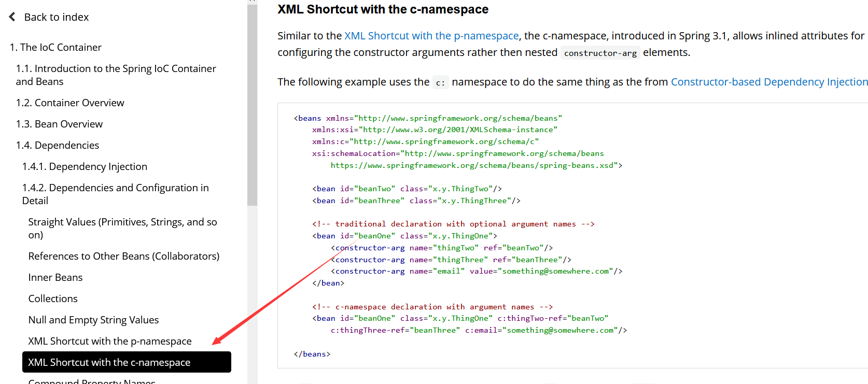The width and height of the screenshot is (868, 384).
Task: Jump to Null and Empty String Values
Action: click(93, 320)
